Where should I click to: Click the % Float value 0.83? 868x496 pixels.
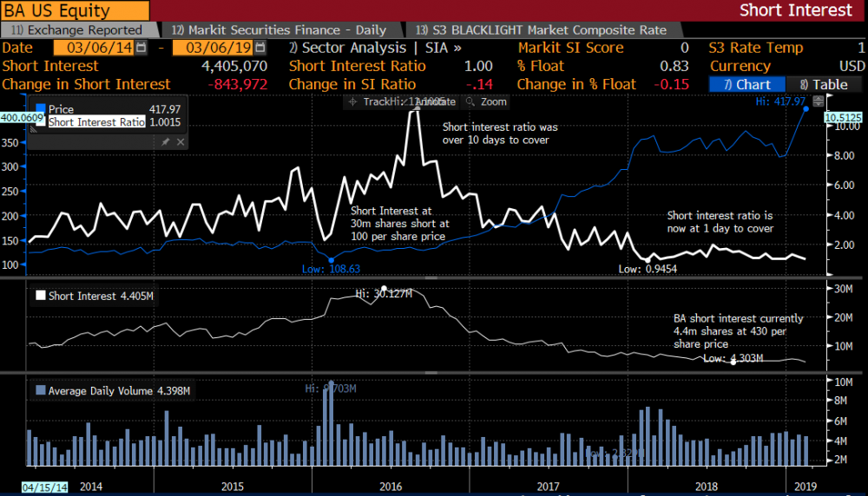[x=674, y=67]
